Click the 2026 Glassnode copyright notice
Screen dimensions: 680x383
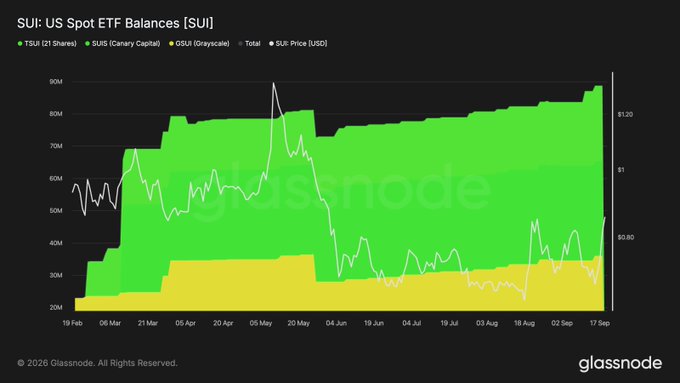click(x=98, y=363)
